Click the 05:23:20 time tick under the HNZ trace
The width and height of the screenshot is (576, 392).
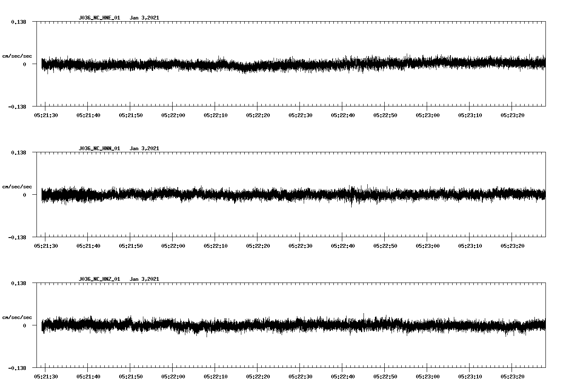[513, 376]
